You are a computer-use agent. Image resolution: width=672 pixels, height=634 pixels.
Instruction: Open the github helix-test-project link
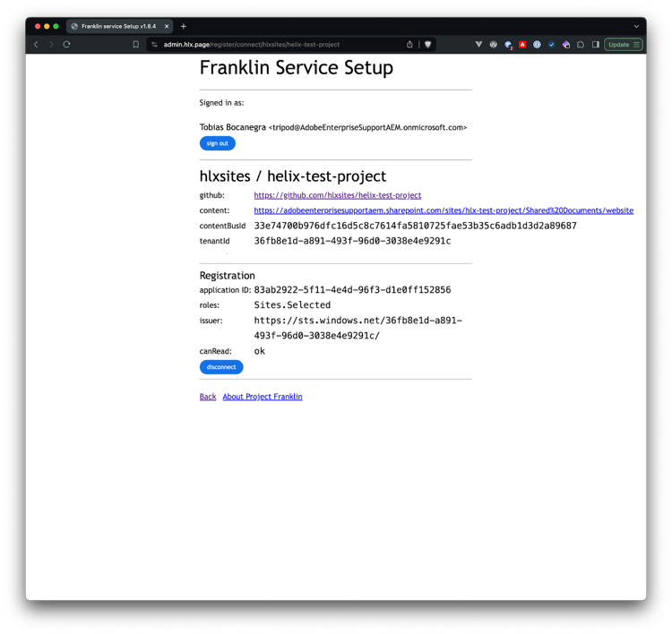click(x=337, y=195)
